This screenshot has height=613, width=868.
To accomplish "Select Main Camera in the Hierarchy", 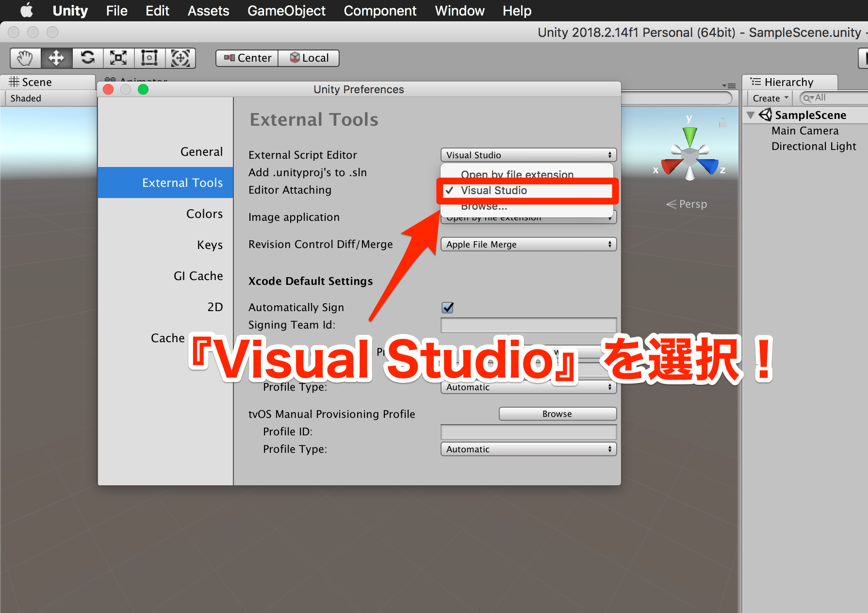I will (805, 131).
